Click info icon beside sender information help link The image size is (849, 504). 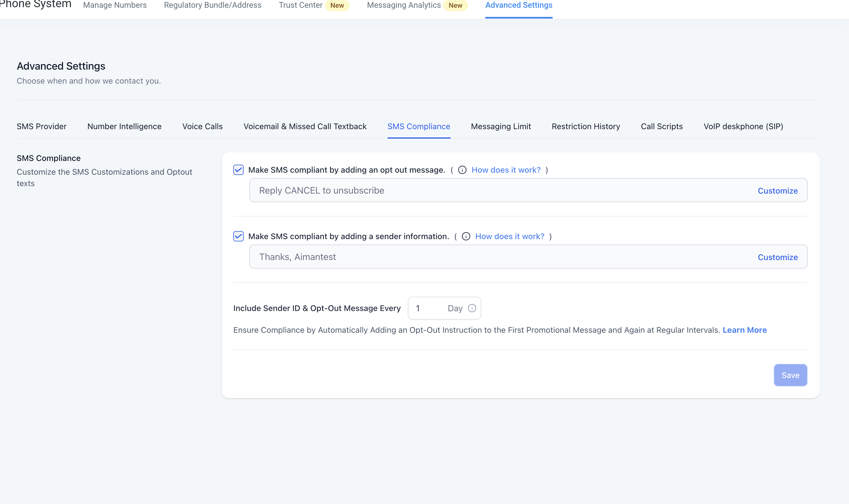point(465,236)
